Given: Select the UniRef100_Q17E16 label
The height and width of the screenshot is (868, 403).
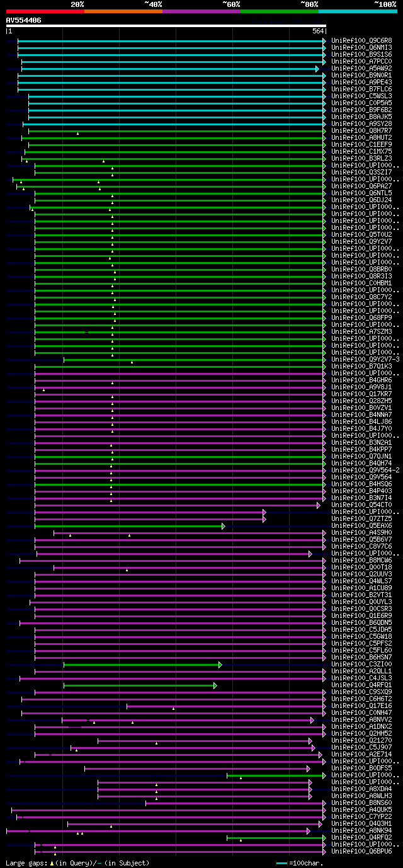Looking at the screenshot, I should [x=361, y=705].
